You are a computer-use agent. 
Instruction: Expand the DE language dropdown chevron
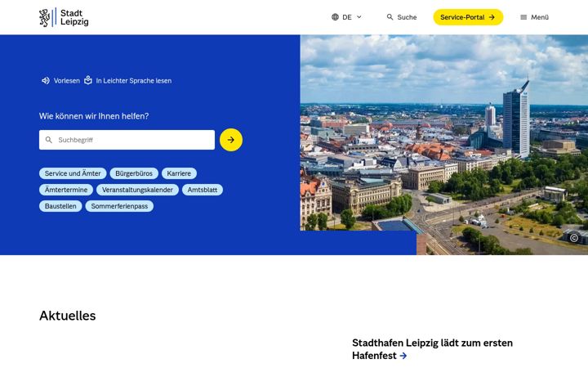pyautogui.click(x=359, y=17)
